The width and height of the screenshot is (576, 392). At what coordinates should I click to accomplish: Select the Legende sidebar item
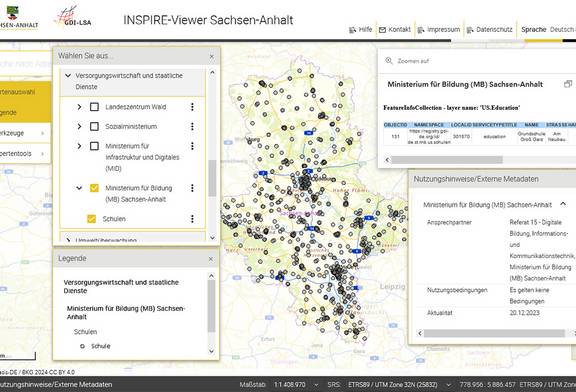point(23,112)
